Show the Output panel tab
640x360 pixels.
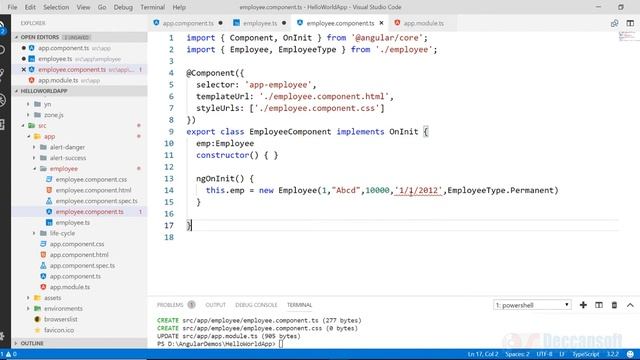pyautogui.click(x=216, y=305)
